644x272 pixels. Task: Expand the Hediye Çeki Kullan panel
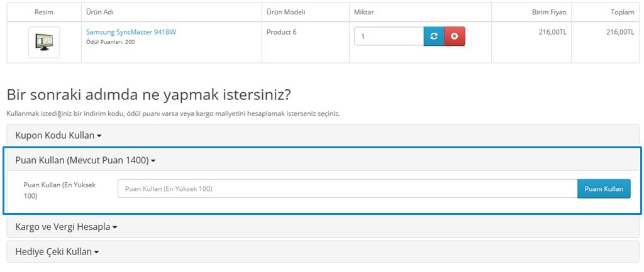pyautogui.click(x=53, y=252)
